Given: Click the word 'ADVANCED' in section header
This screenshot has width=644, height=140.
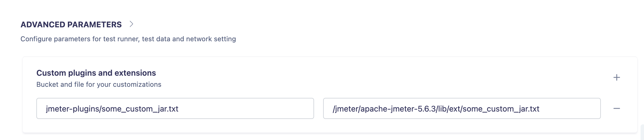Looking at the screenshot, I should click(43, 24).
